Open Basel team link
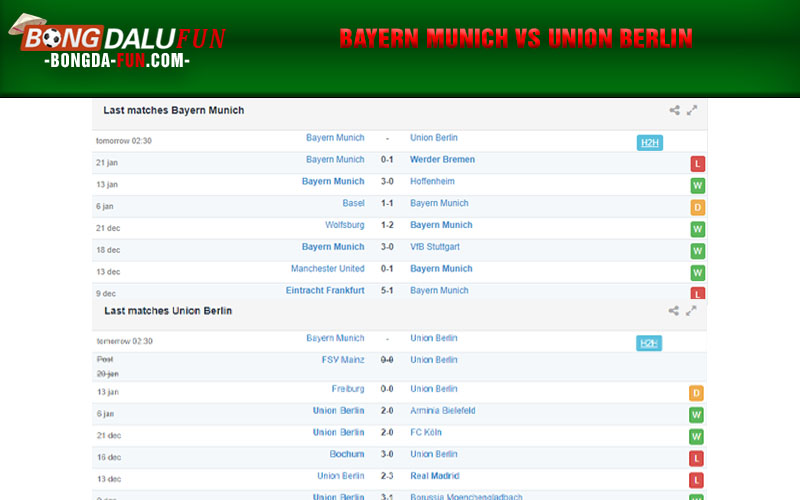This screenshot has height=500, width=800. coord(353,203)
